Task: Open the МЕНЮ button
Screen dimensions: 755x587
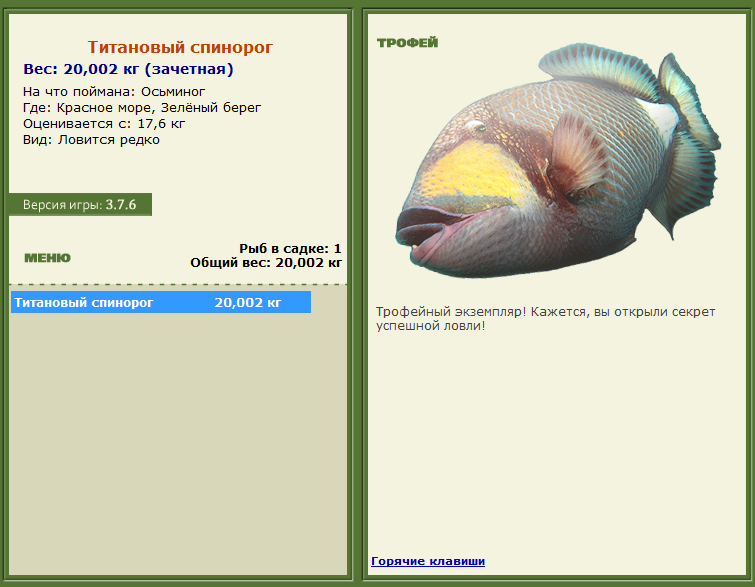Action: (47, 258)
